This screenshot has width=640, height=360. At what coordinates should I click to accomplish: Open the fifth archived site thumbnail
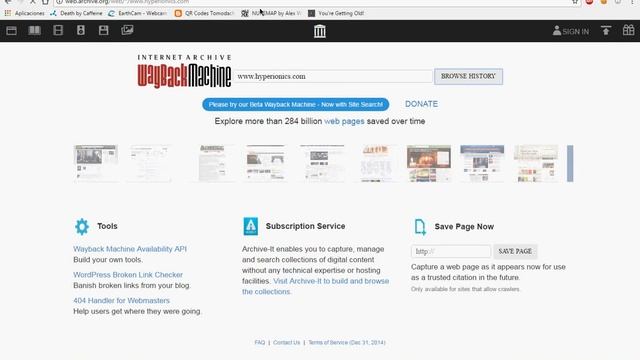322,163
